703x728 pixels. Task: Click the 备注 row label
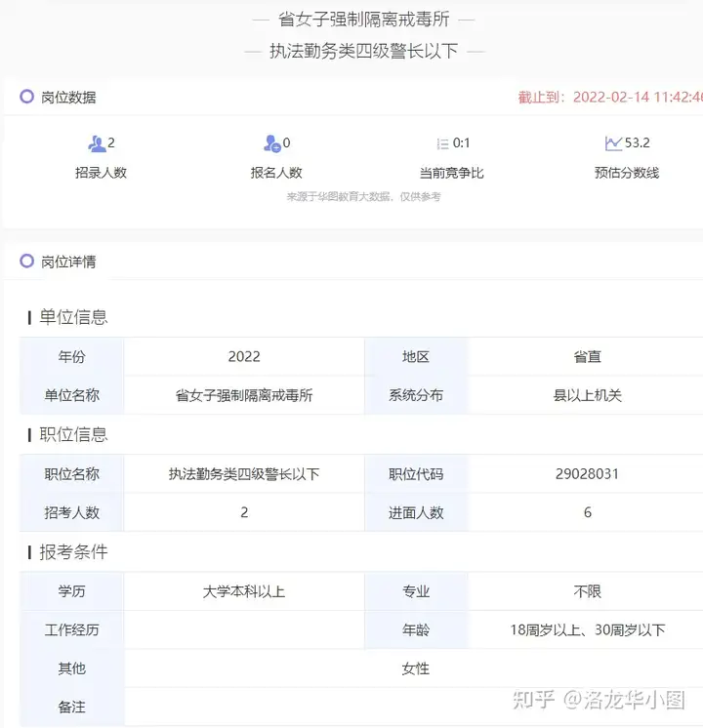[x=71, y=708]
